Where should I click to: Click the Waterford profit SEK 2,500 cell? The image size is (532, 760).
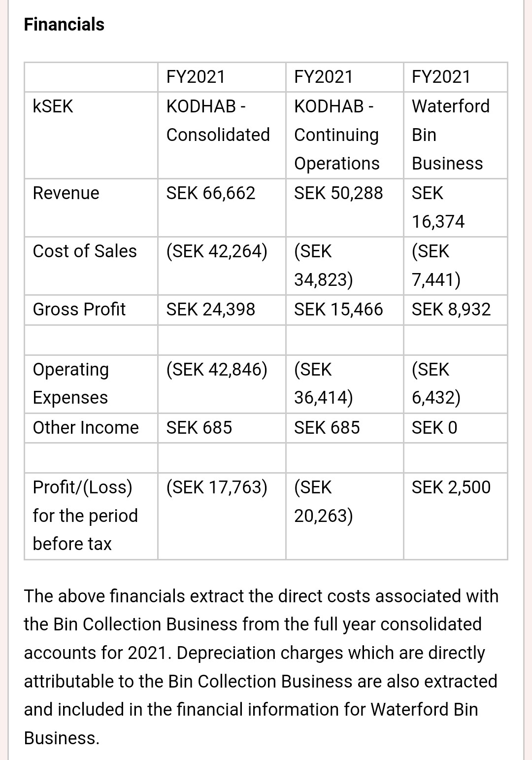coord(451,487)
